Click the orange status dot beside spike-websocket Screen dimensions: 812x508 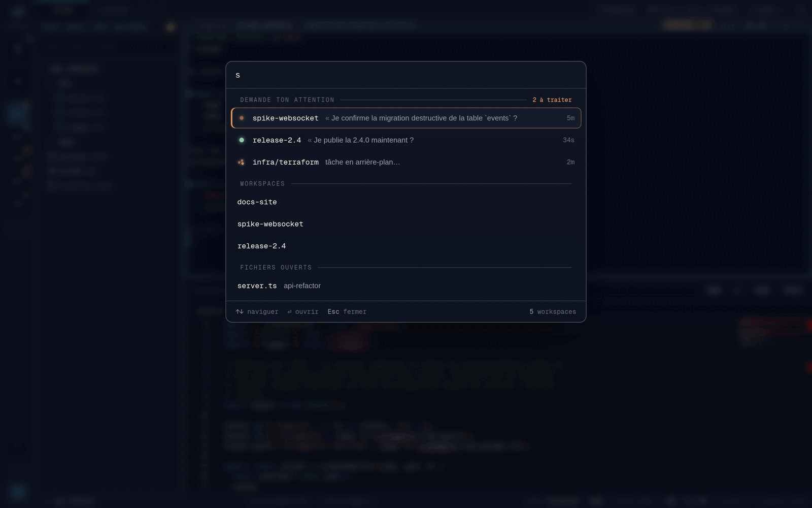coord(242,118)
